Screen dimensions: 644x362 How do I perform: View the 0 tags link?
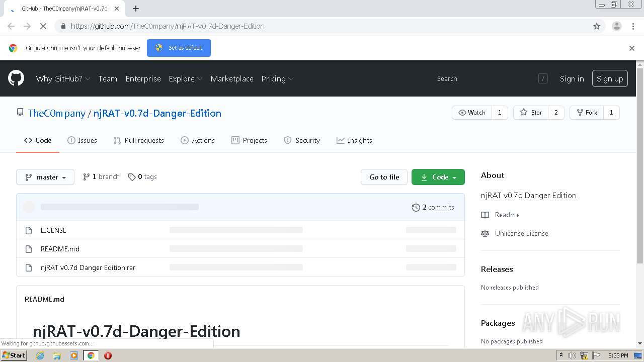pyautogui.click(x=142, y=176)
